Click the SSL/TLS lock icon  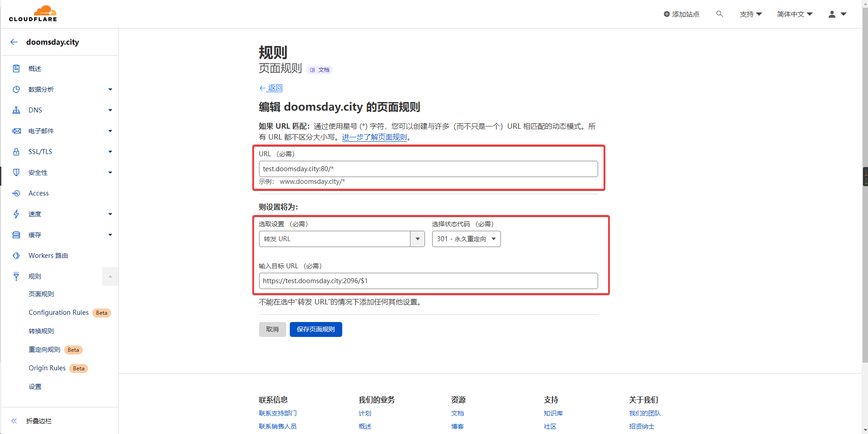(16, 152)
